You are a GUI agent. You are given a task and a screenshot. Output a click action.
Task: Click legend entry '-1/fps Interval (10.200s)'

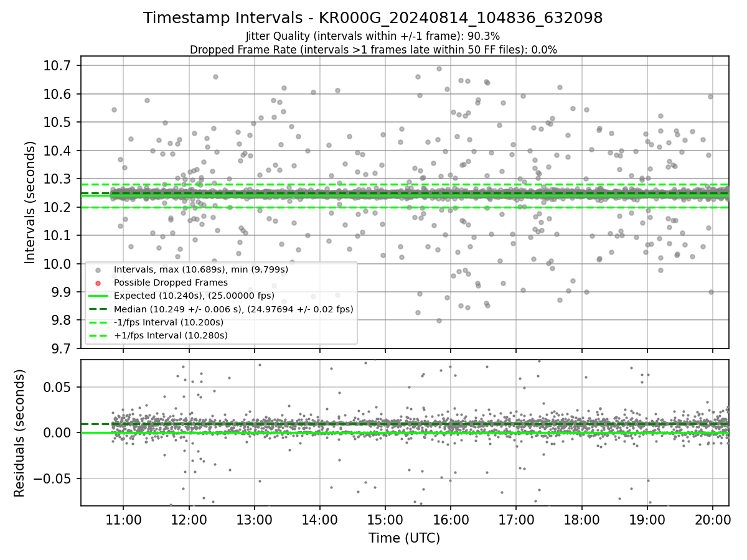(x=169, y=322)
